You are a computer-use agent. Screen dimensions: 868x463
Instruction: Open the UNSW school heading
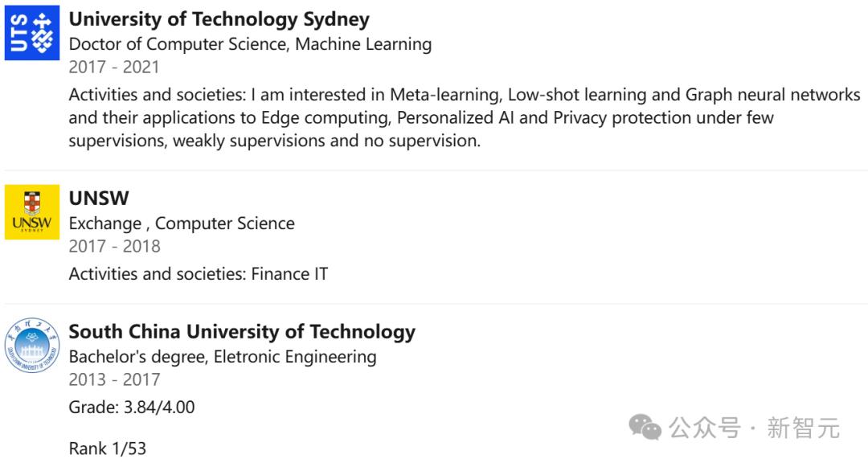point(99,199)
